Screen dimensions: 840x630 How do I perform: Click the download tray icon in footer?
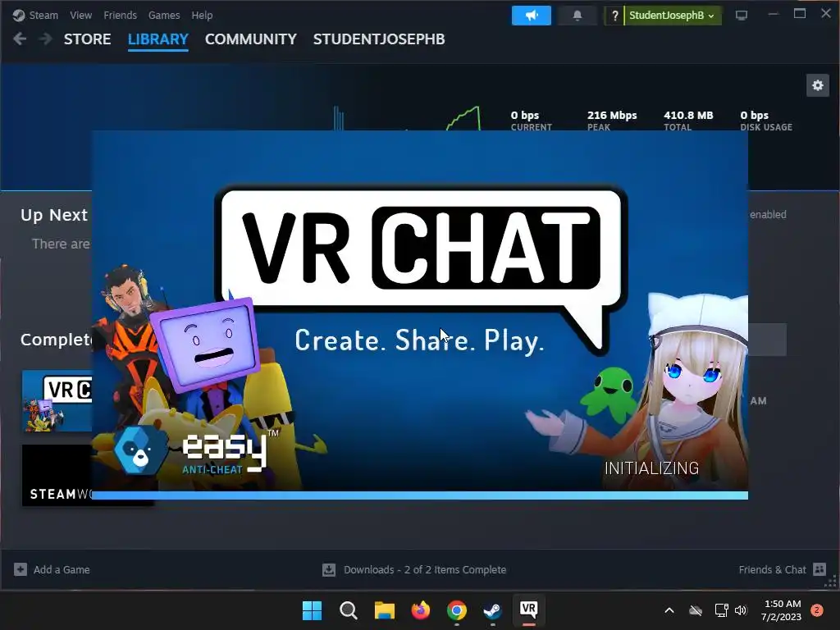(x=329, y=569)
